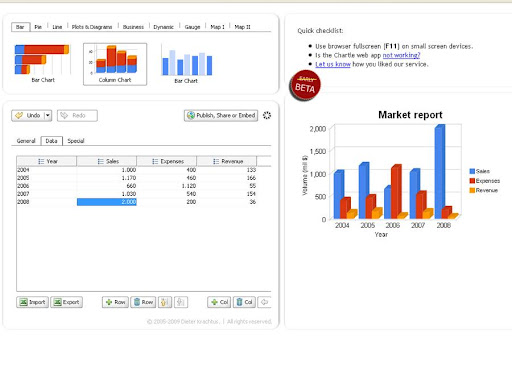Click the Export Excel button
This screenshot has height=375, width=512.
[x=67, y=302]
